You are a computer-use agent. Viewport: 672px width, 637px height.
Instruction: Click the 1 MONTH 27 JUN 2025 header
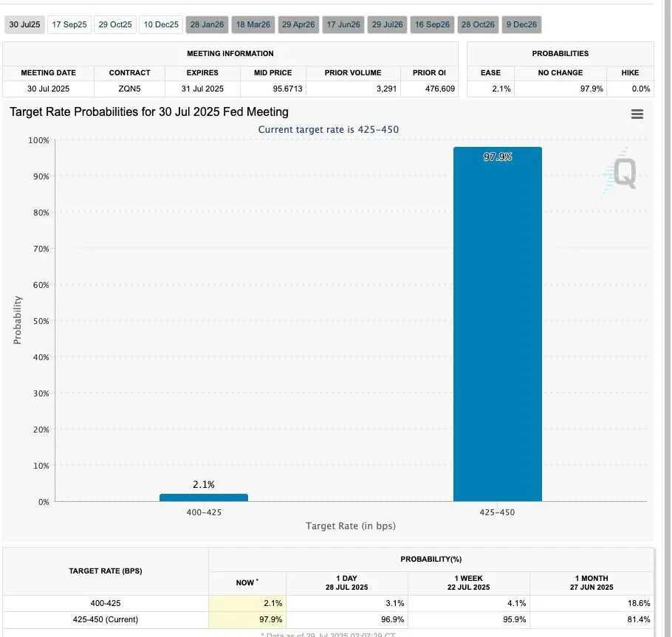tap(592, 582)
